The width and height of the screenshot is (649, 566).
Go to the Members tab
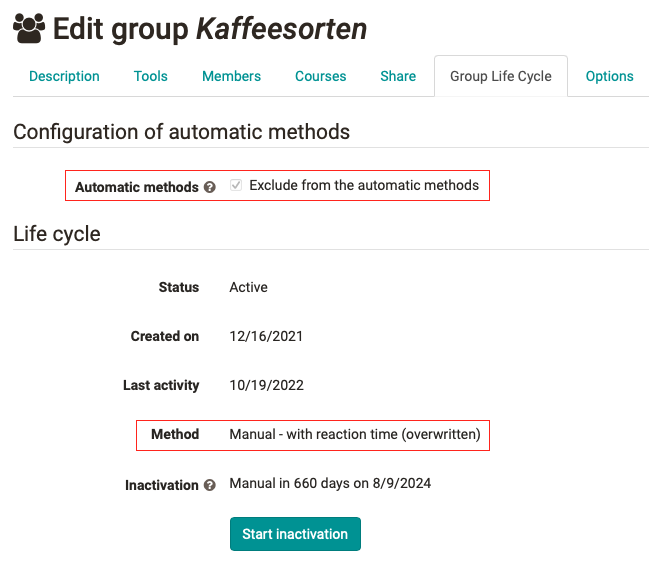tap(231, 76)
